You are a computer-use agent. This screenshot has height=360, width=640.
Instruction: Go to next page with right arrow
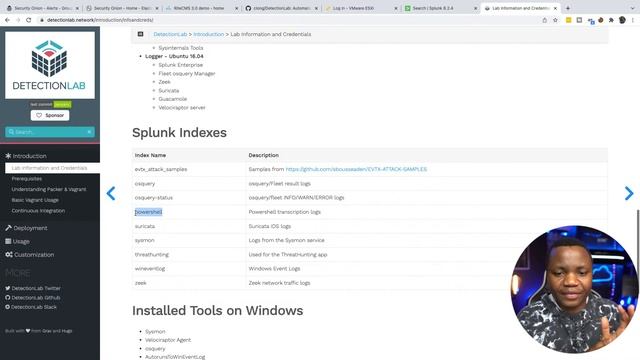click(629, 193)
